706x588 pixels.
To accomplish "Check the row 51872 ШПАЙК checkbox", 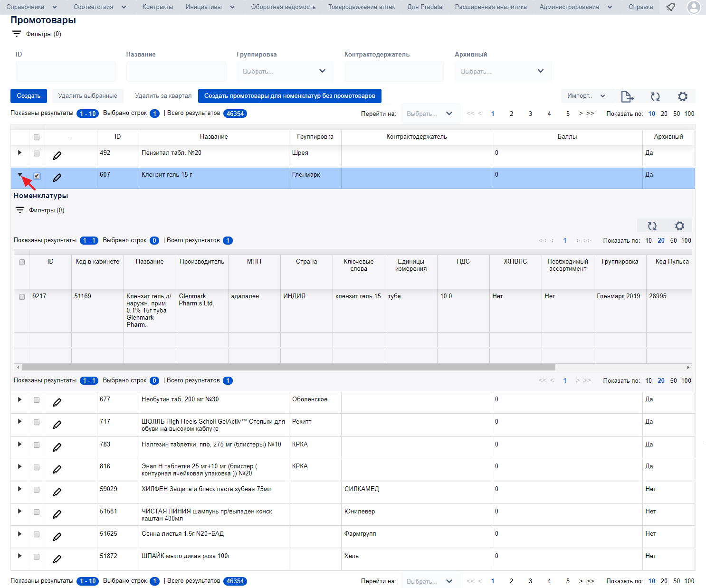I will coord(37,557).
